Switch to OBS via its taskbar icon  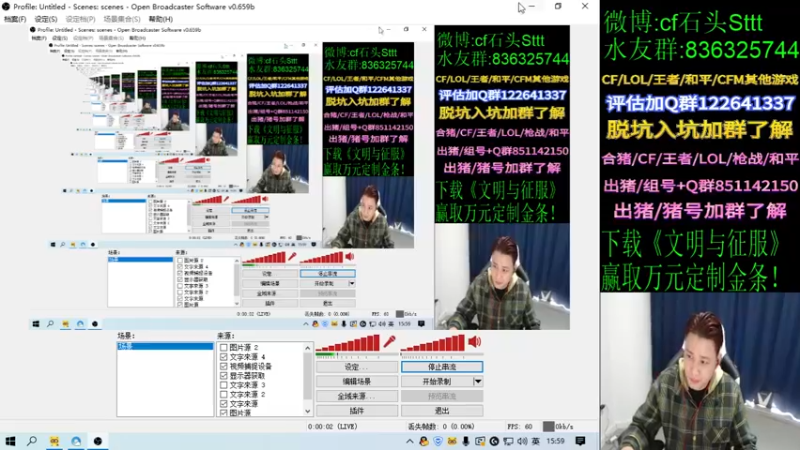click(x=98, y=441)
